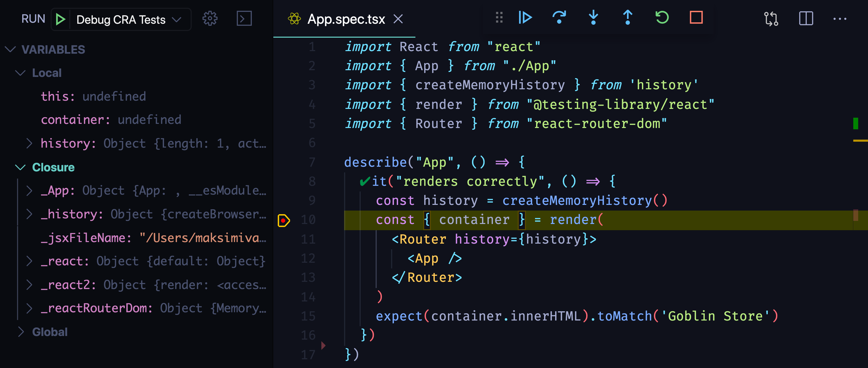Screen dimensions: 868x368
Task: Open launch.json via gear icon
Action: pyautogui.click(x=210, y=19)
